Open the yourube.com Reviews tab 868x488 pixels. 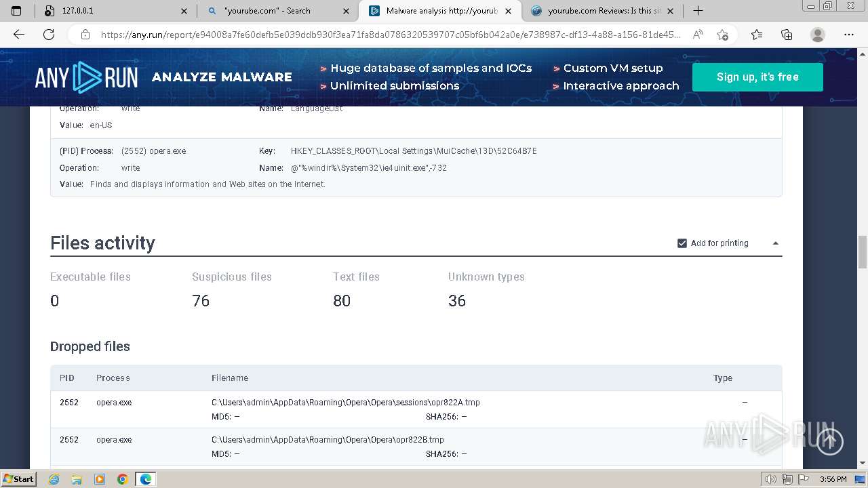coord(602,11)
